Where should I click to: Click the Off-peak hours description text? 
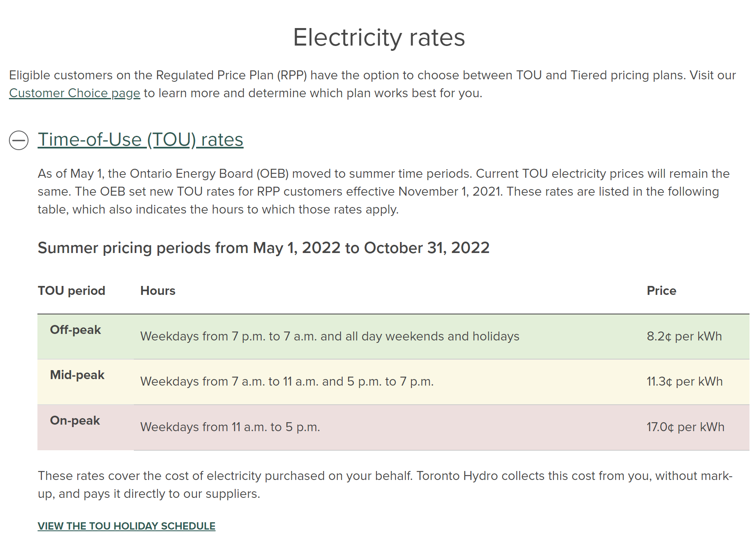(x=330, y=336)
